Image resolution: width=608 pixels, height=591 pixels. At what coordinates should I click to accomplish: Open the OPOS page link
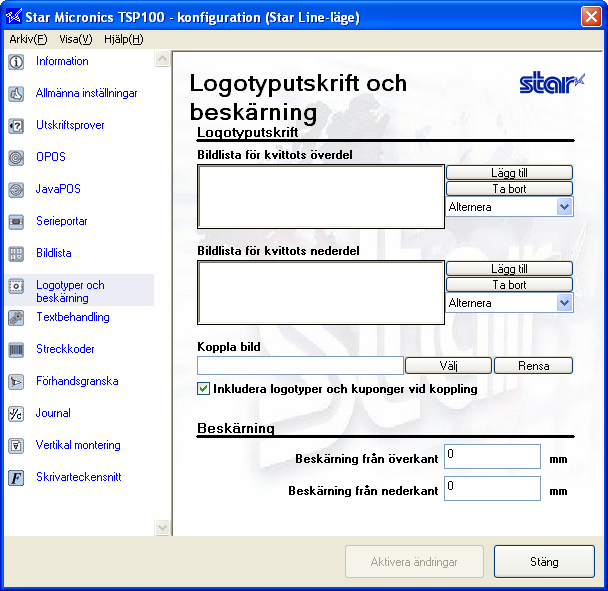click(x=51, y=157)
